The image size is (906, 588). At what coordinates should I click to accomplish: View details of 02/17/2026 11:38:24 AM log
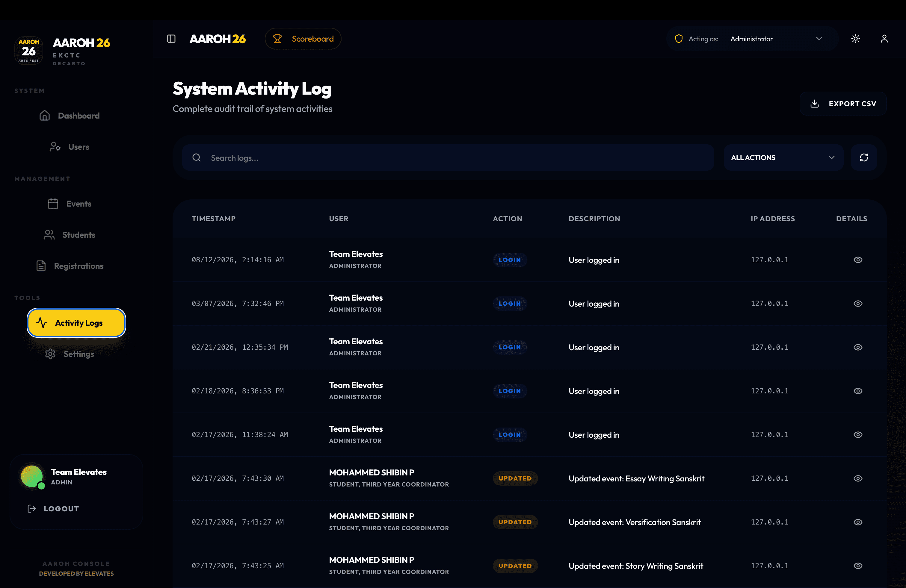(x=858, y=435)
